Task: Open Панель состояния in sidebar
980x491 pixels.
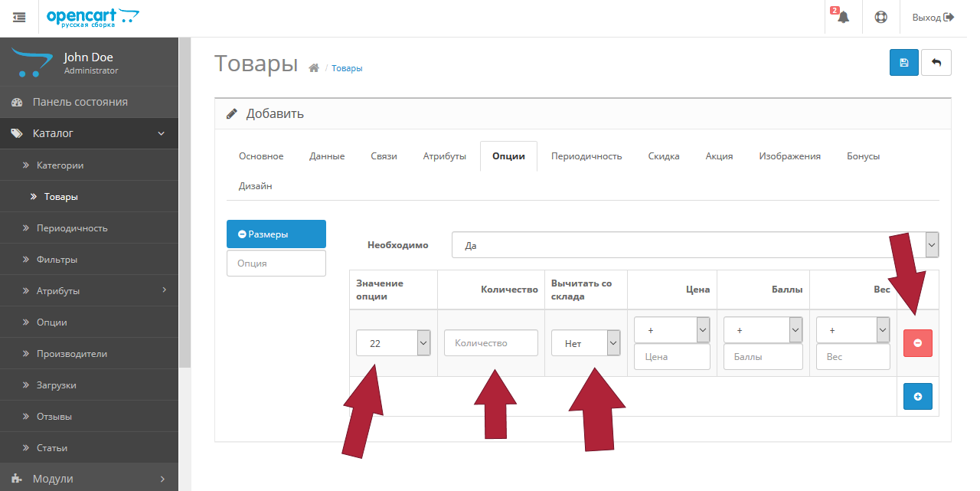Action: pyautogui.click(x=89, y=102)
